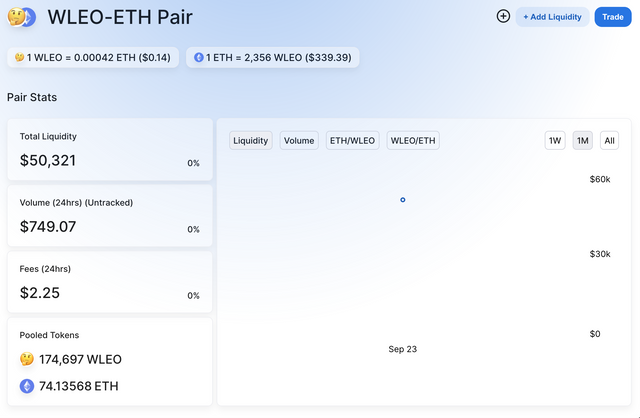Image resolution: width=640 pixels, height=418 pixels.
Task: Click the 1 WLEO = 0.00042 ETH price pill
Action: point(93,57)
